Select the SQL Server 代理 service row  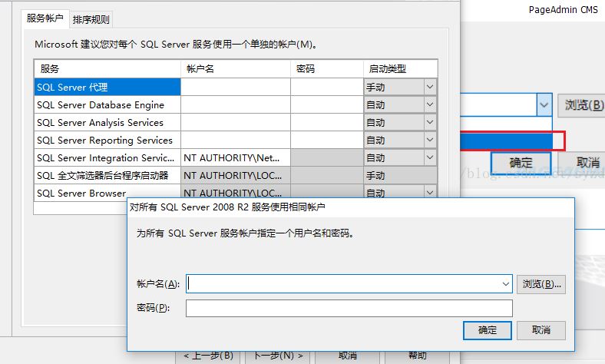[107, 88]
